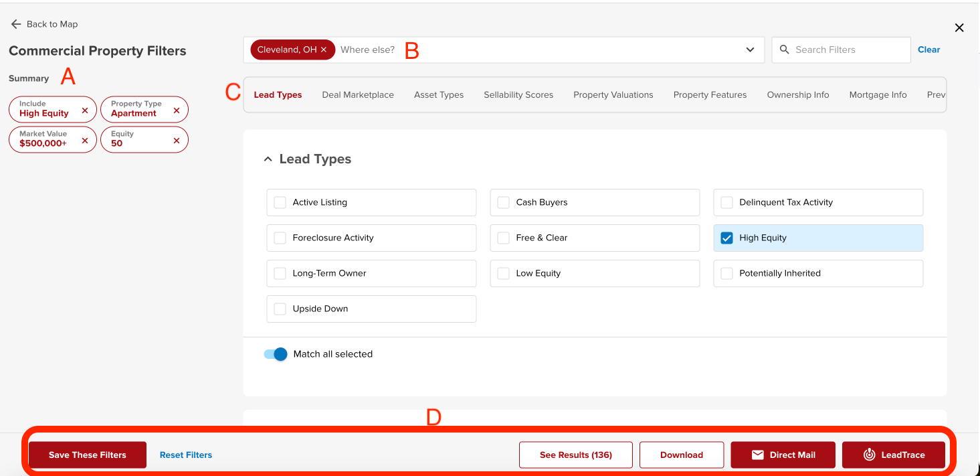Image resolution: width=980 pixels, height=476 pixels.
Task: Check the Active Listing checkbox
Action: [x=280, y=202]
